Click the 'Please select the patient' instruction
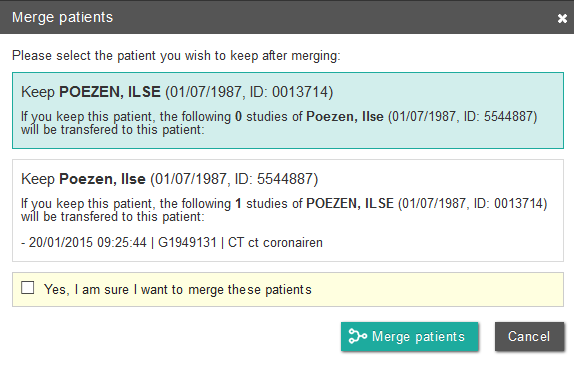This screenshot has width=574, height=371. (176, 56)
